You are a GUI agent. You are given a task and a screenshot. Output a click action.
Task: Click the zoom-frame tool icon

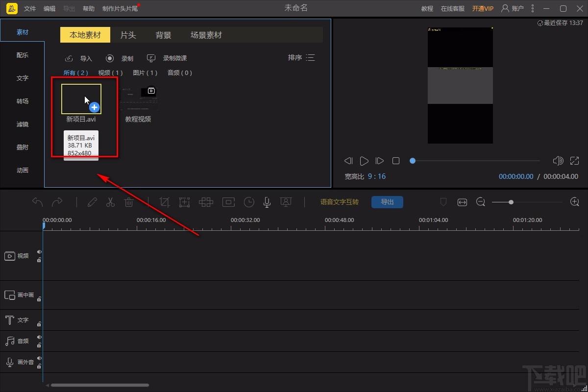184,202
